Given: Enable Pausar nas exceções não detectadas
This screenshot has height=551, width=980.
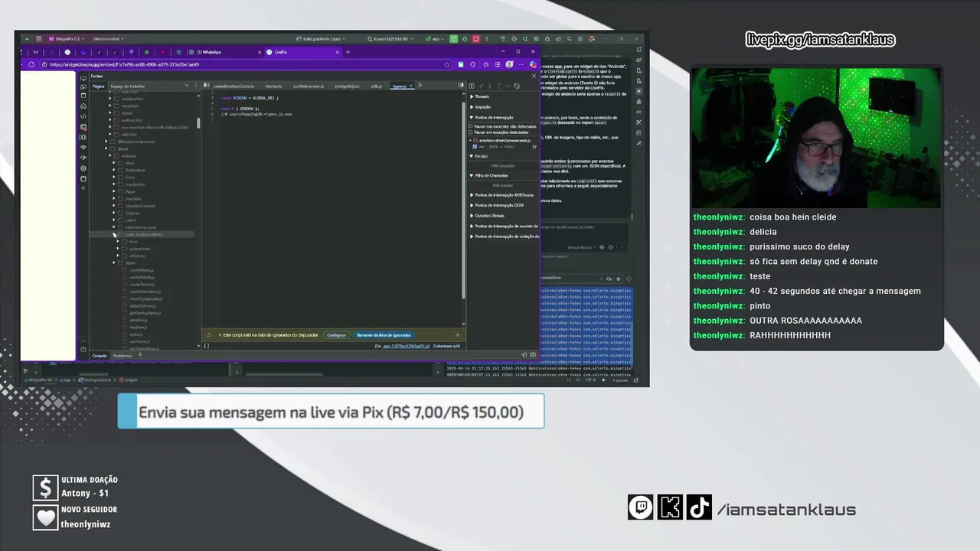Looking at the screenshot, I should (x=470, y=126).
